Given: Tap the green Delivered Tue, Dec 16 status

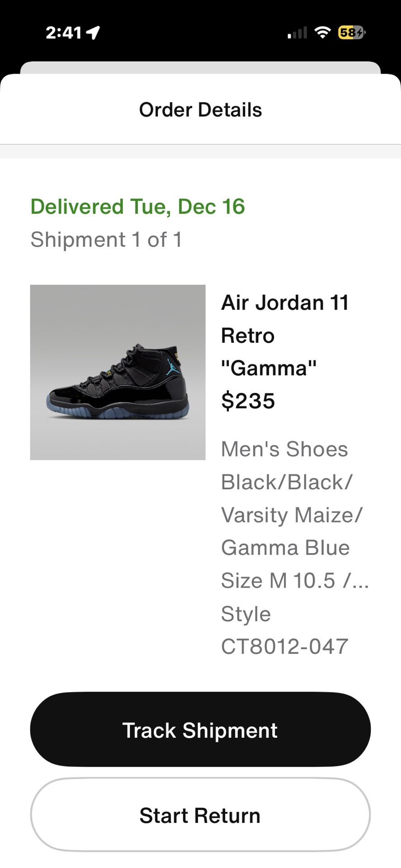Looking at the screenshot, I should [x=137, y=207].
